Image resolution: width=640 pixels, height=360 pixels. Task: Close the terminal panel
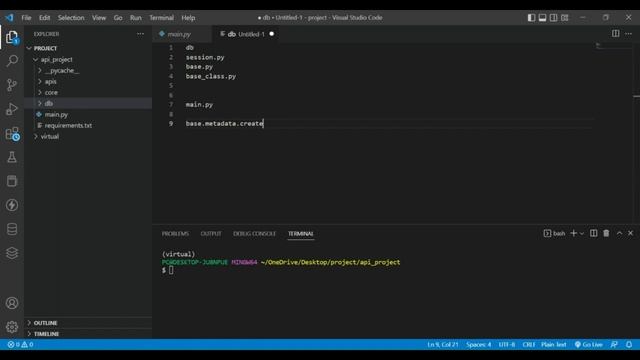pos(630,233)
